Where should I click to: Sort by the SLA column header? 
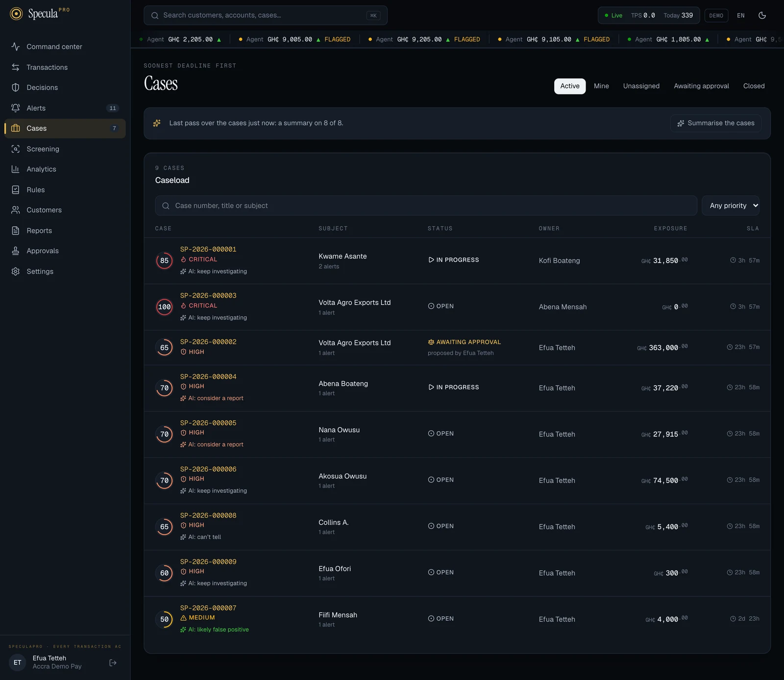pyautogui.click(x=753, y=228)
